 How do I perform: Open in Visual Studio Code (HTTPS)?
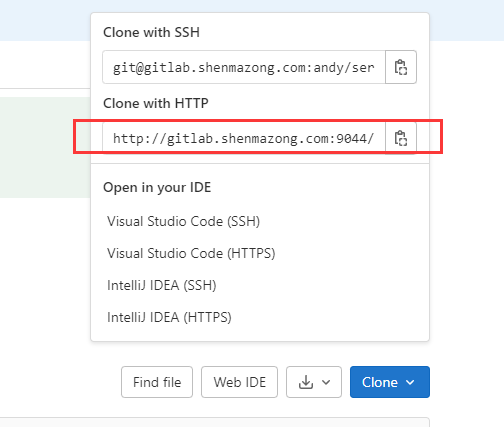pos(191,253)
